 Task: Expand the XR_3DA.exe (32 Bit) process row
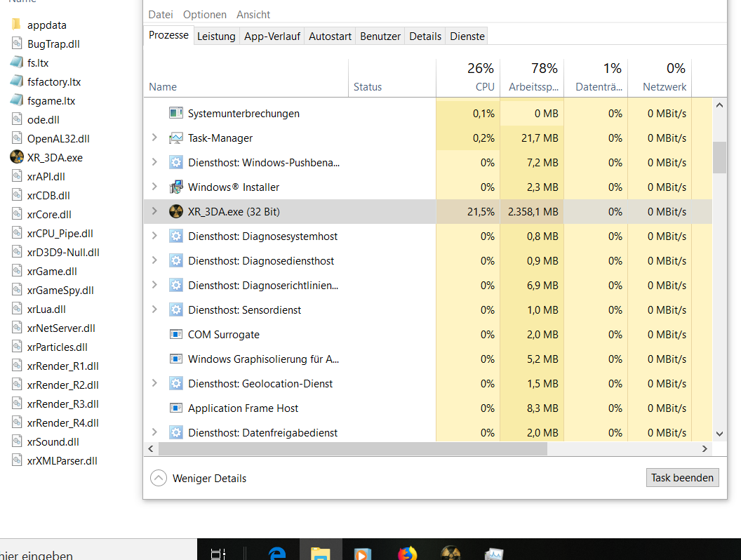point(154,211)
